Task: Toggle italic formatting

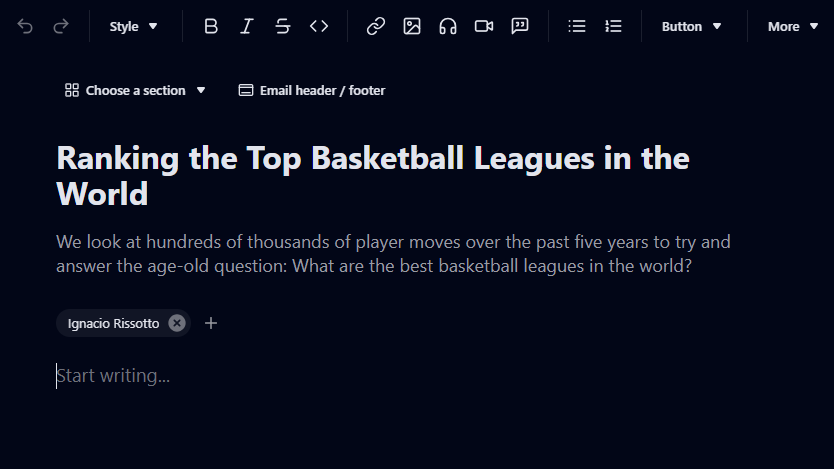Action: click(x=247, y=26)
